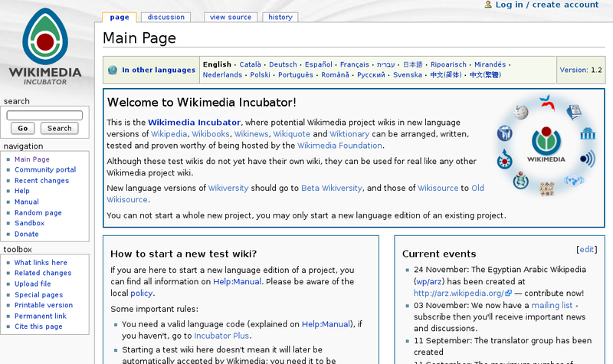This screenshot has height=364, width=613.
Task: Open the history tab
Action: point(280,17)
